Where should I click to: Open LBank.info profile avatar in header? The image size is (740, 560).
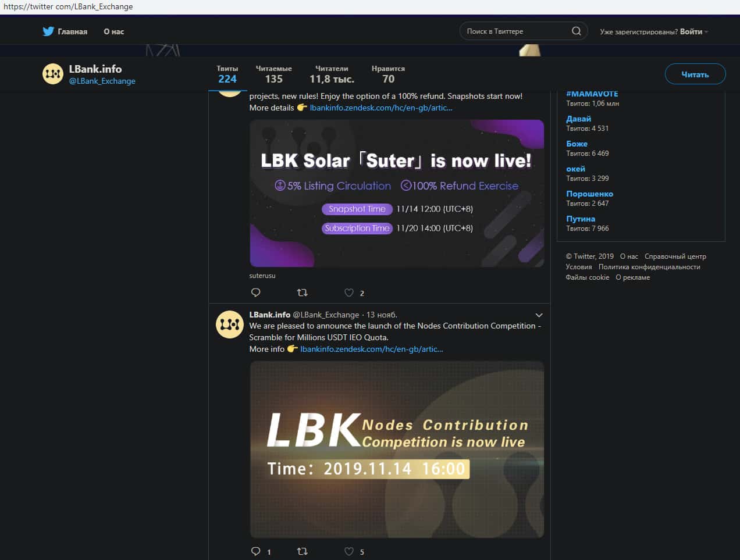coord(53,74)
